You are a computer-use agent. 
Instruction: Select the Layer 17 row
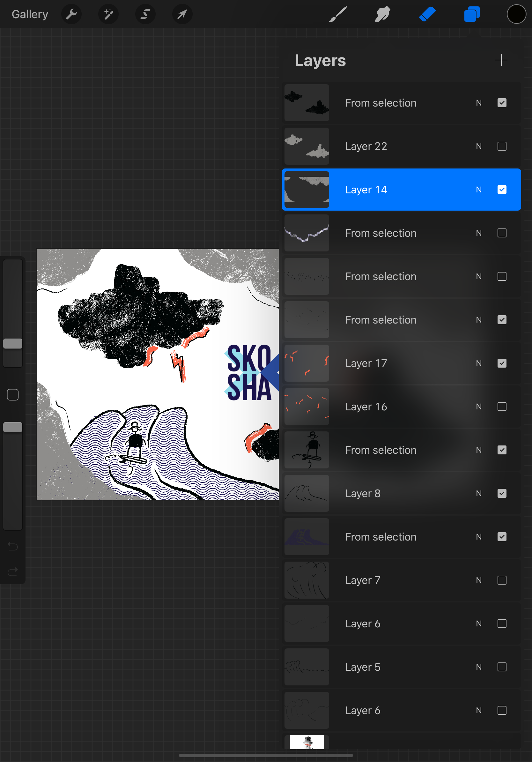click(x=401, y=363)
